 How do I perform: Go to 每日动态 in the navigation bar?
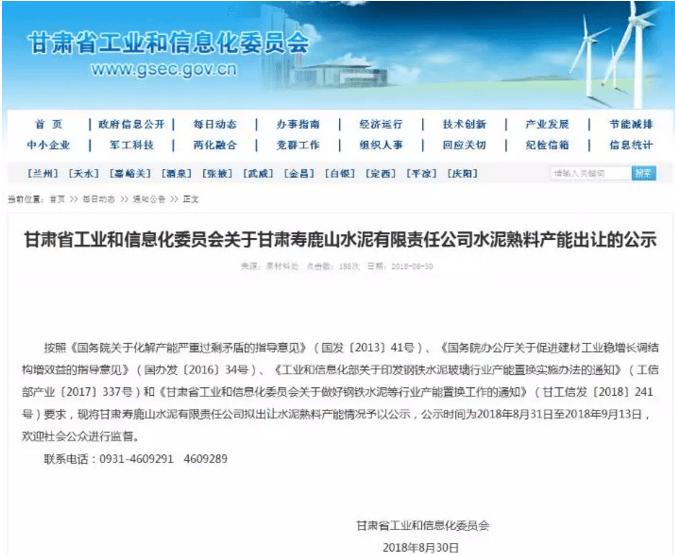click(x=215, y=124)
